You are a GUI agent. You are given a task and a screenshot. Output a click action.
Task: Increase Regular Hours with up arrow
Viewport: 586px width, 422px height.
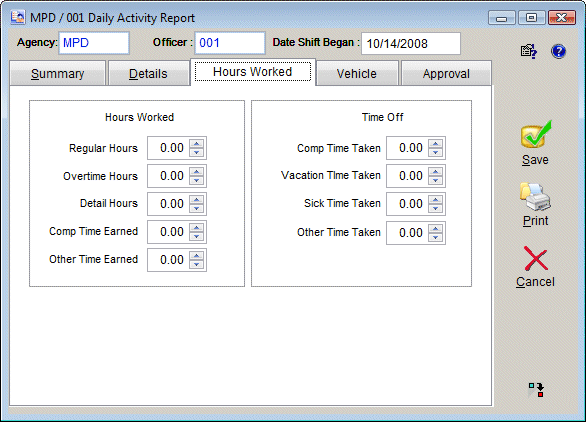coord(197,144)
